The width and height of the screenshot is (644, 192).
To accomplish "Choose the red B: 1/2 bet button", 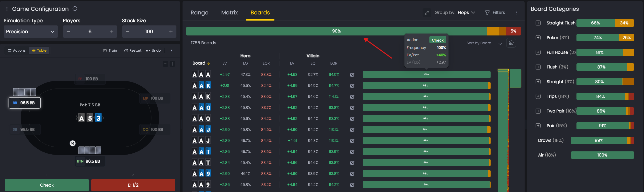I will 133,185.
